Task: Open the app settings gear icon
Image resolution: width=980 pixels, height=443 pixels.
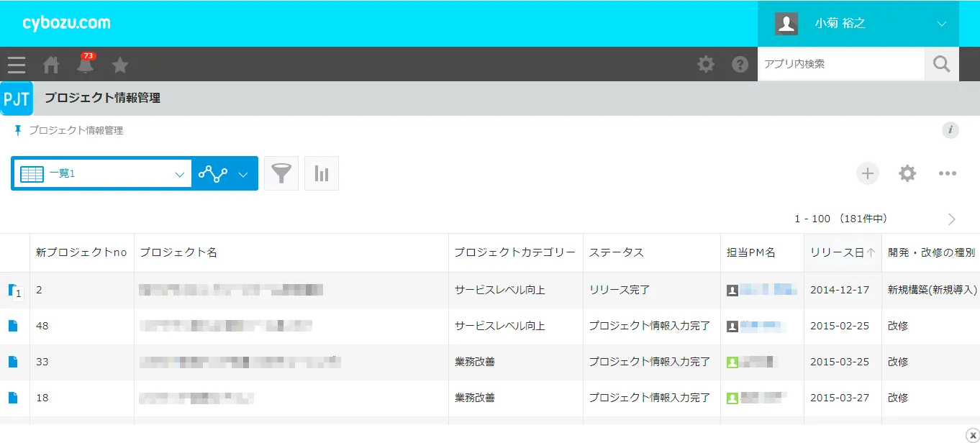Action: [907, 173]
